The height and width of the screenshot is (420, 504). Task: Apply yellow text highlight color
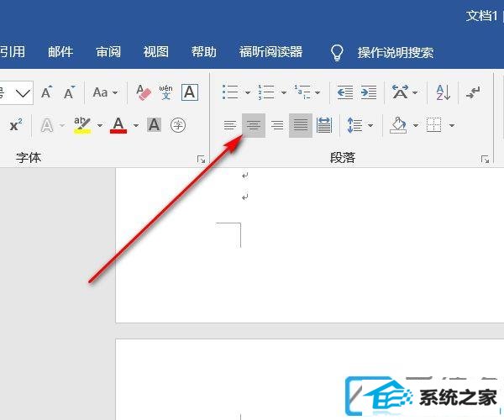[x=82, y=125]
